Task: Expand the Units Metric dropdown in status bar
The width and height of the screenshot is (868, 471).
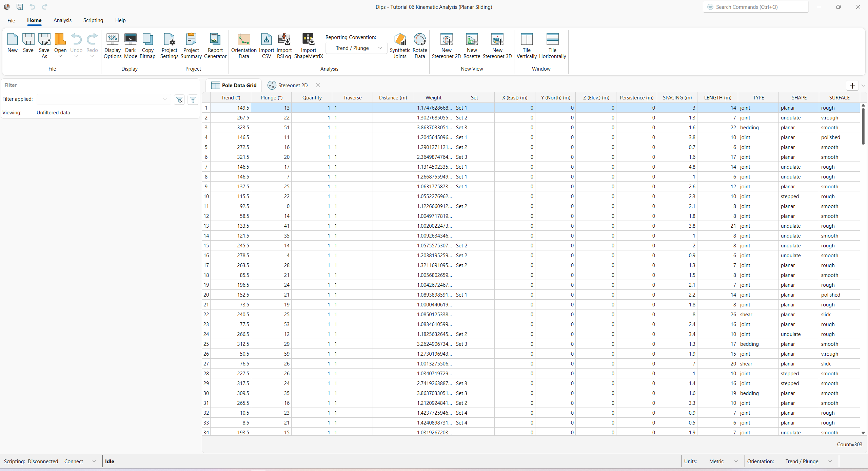Action: click(x=723, y=461)
